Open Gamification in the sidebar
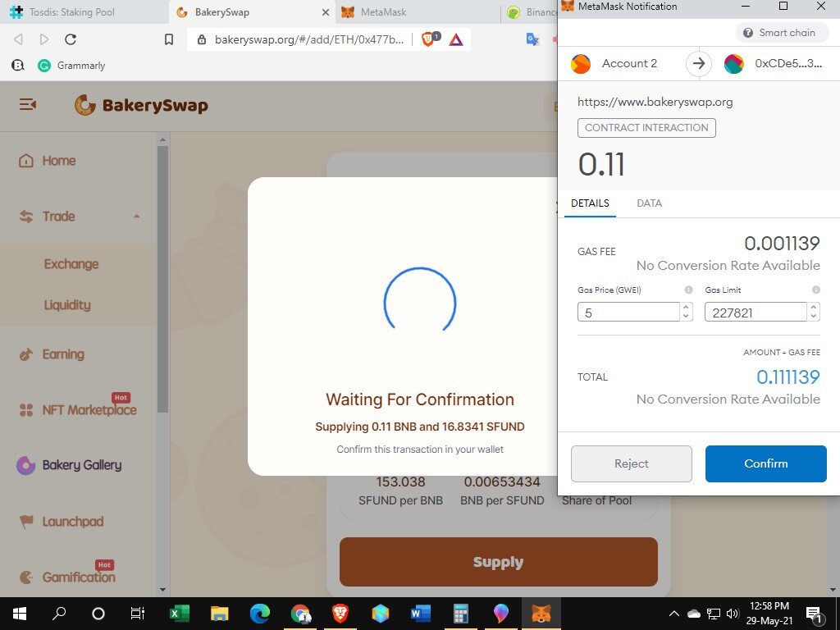This screenshot has height=630, width=840. pos(67,577)
